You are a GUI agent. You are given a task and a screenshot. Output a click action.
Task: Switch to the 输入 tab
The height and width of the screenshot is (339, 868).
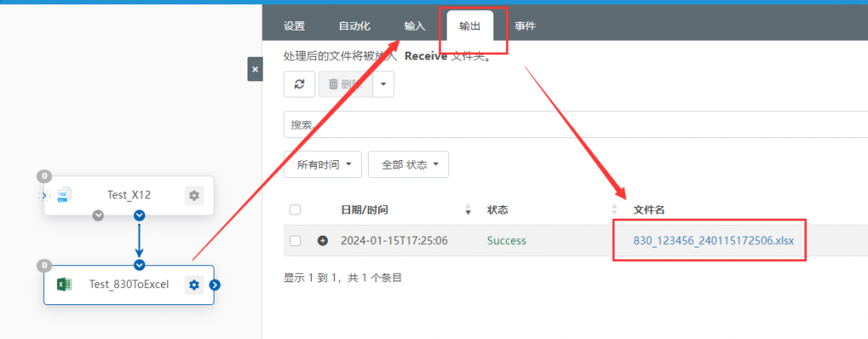[x=415, y=26]
